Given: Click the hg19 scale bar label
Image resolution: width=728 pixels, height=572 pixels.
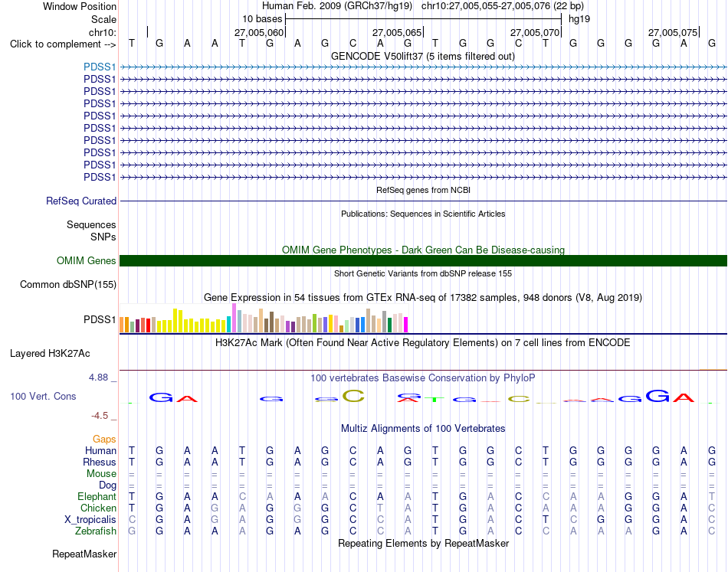Looking at the screenshot, I should click(x=579, y=19).
